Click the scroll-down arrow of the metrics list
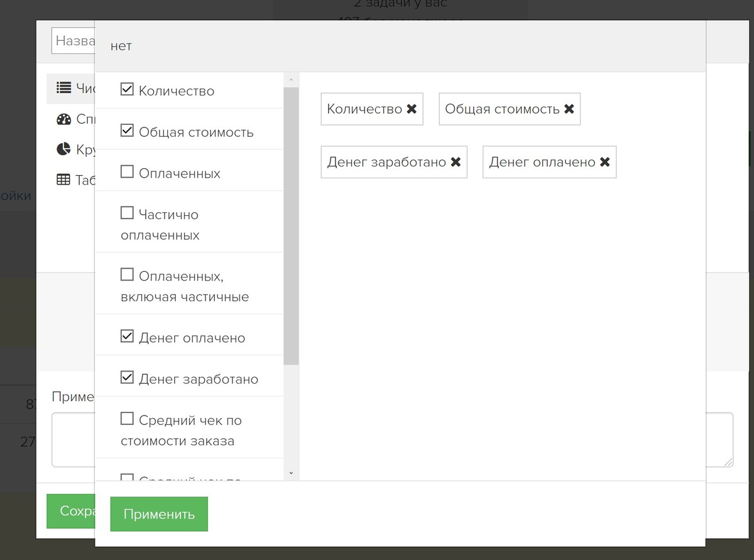Image resolution: width=754 pixels, height=560 pixels. 291,473
